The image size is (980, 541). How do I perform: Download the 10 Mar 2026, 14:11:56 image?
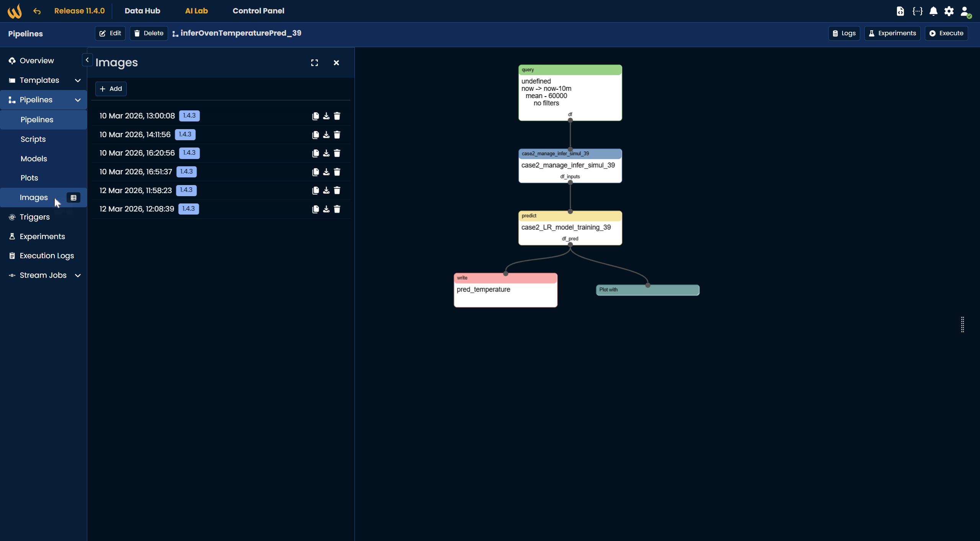(326, 135)
